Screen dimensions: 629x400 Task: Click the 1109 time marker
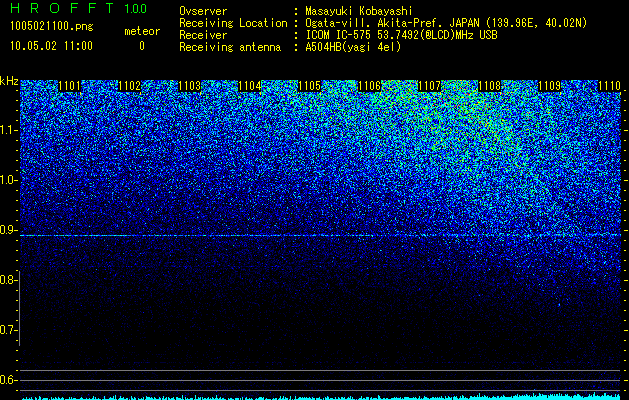click(x=549, y=86)
